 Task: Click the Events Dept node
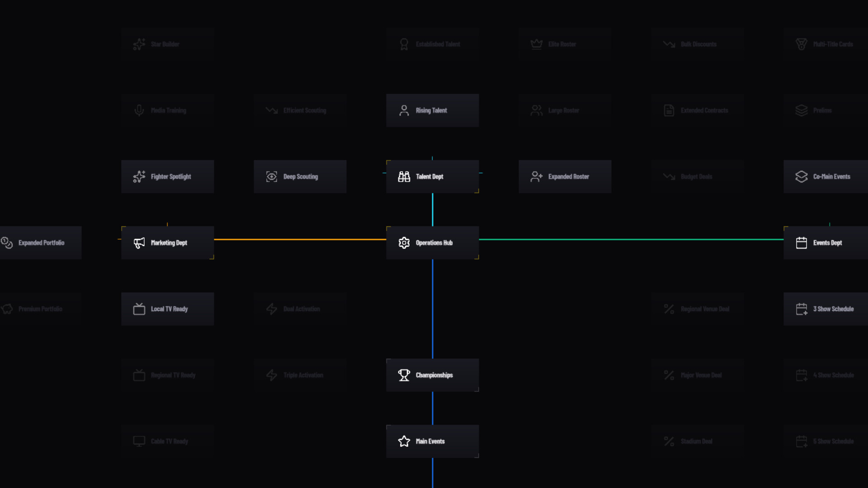point(827,243)
